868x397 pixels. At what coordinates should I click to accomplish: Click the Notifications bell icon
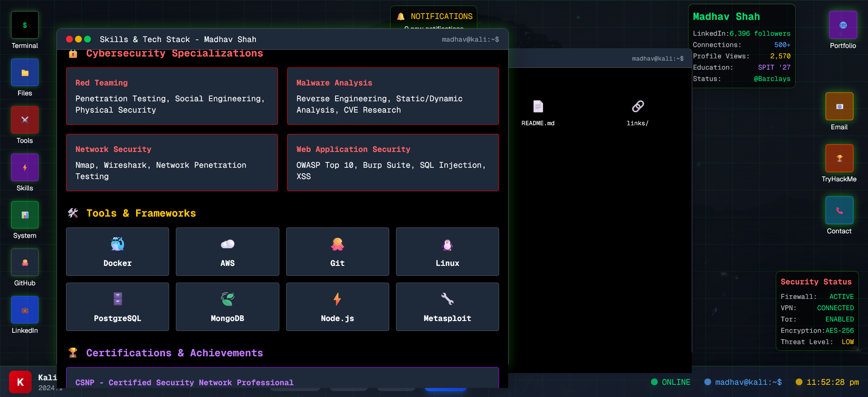click(x=401, y=17)
